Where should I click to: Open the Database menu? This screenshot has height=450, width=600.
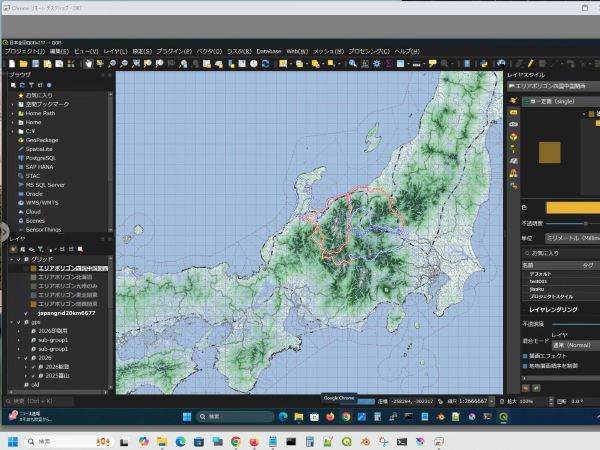point(269,51)
